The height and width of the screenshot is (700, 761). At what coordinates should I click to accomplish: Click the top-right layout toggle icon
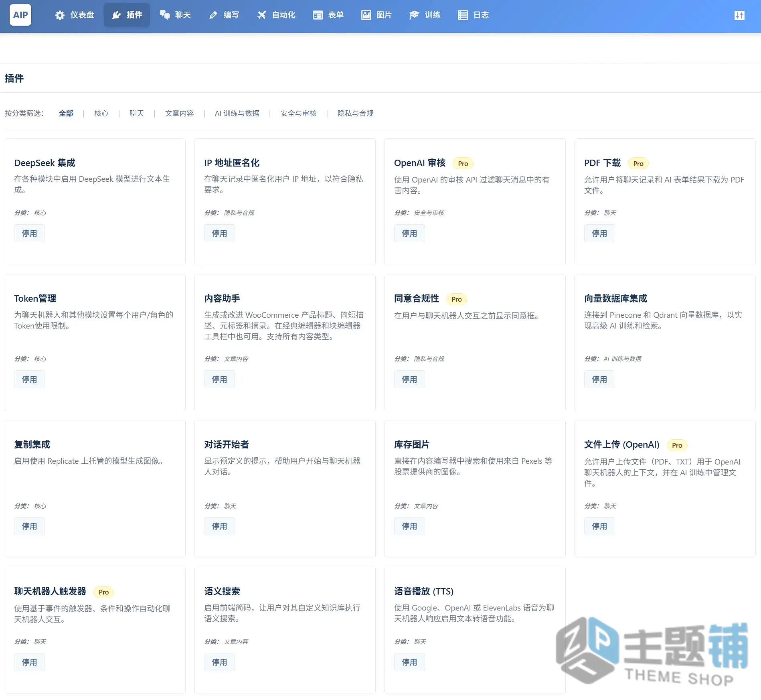(x=739, y=15)
